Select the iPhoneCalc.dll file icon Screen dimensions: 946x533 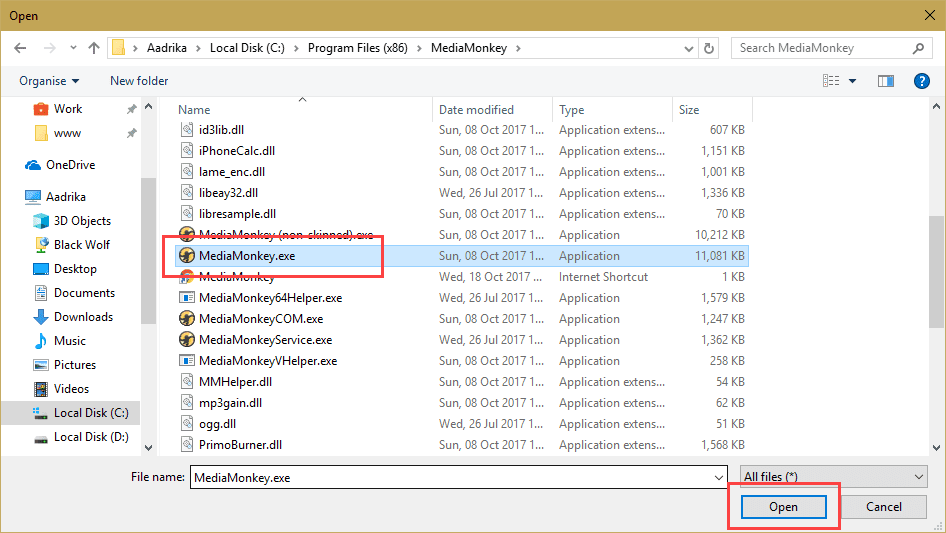point(187,151)
